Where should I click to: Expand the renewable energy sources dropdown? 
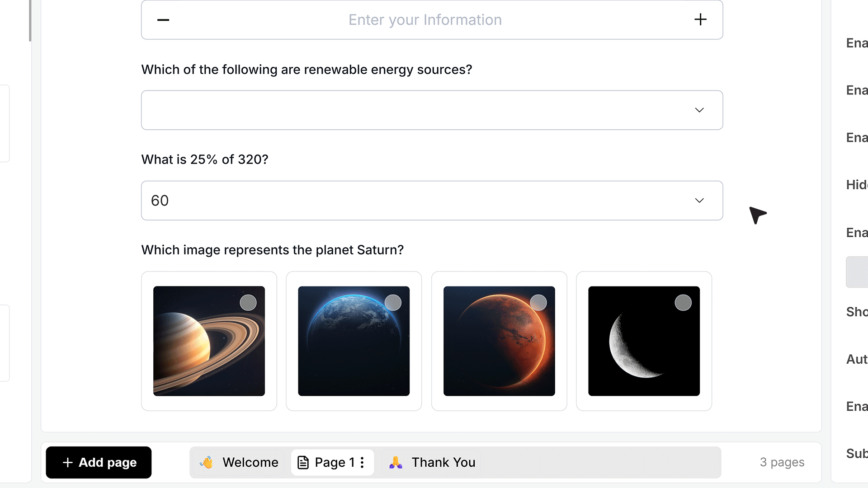click(432, 110)
